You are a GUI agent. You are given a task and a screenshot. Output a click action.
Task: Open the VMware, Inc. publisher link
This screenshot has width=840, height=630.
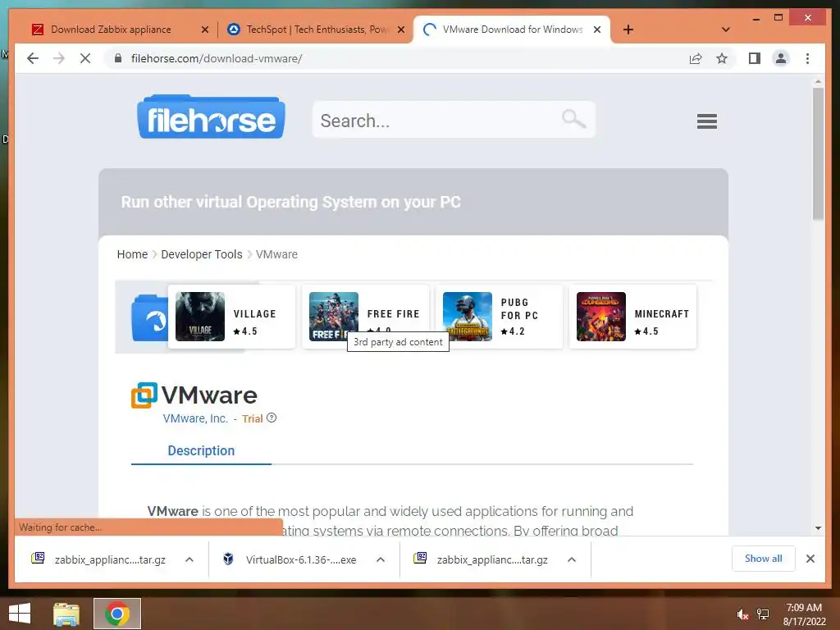tap(195, 418)
